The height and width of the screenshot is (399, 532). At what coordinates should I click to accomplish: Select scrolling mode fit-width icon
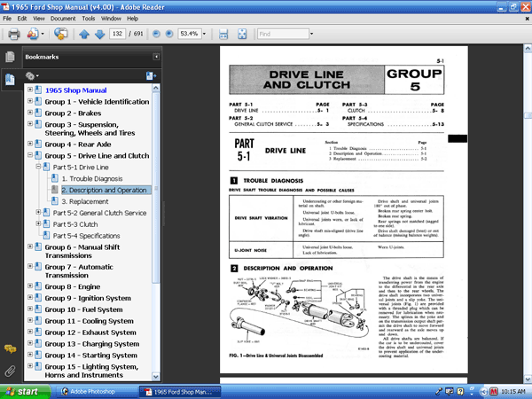click(x=223, y=34)
